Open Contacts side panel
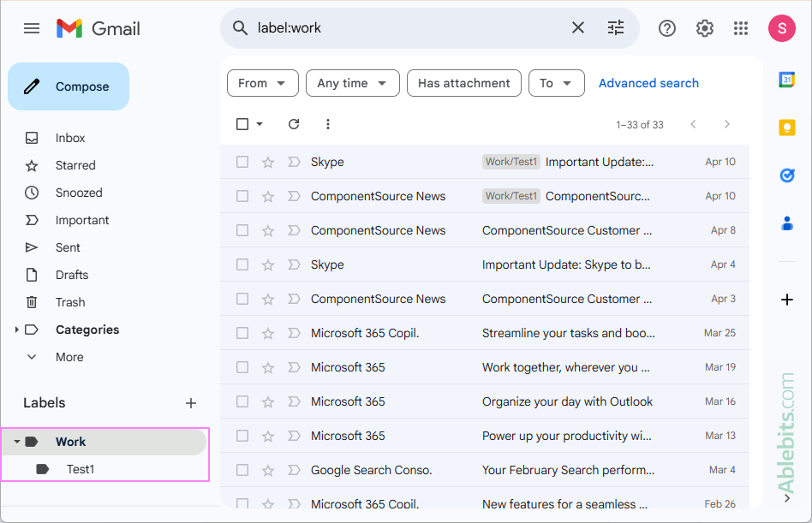This screenshot has width=812, height=523. (786, 223)
